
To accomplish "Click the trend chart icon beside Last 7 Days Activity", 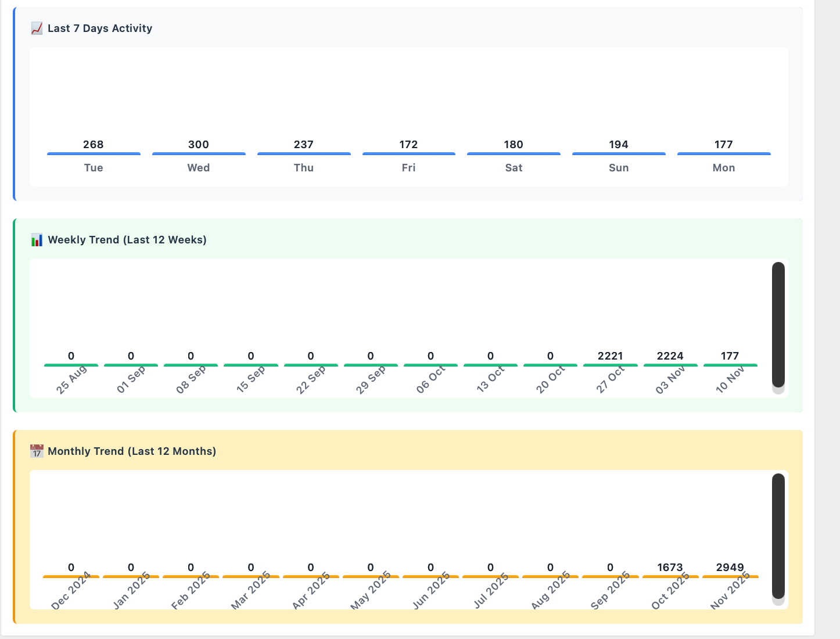I will (37, 28).
